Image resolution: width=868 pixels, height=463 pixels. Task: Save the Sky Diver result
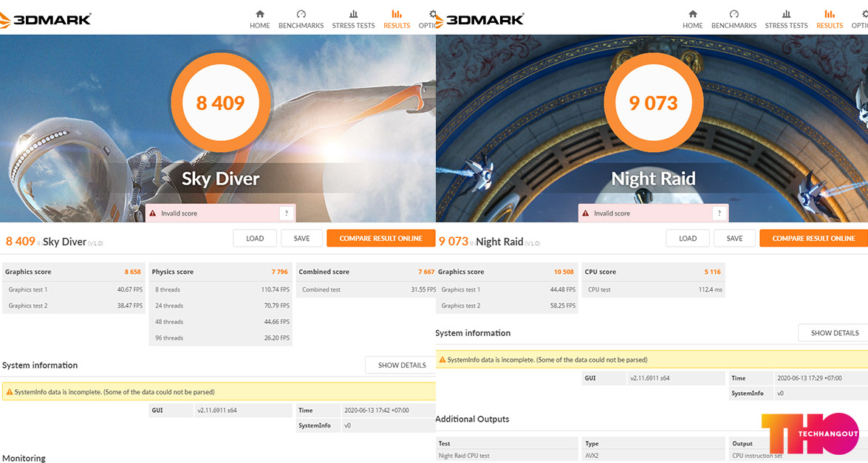coord(301,239)
